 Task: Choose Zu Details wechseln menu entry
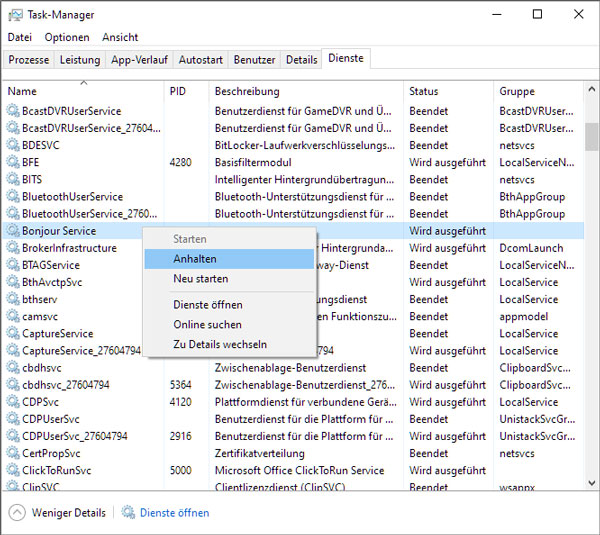(229, 344)
